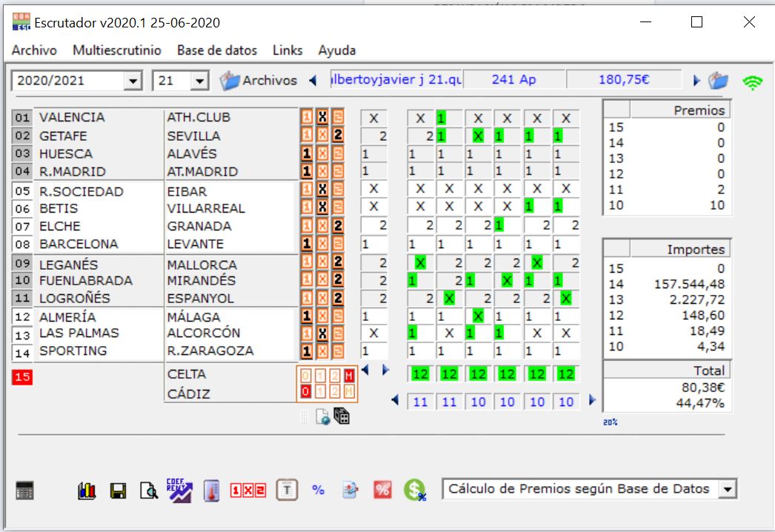Click right arrow beside Celta goals box
The height and width of the screenshot is (532, 775).
385,370
